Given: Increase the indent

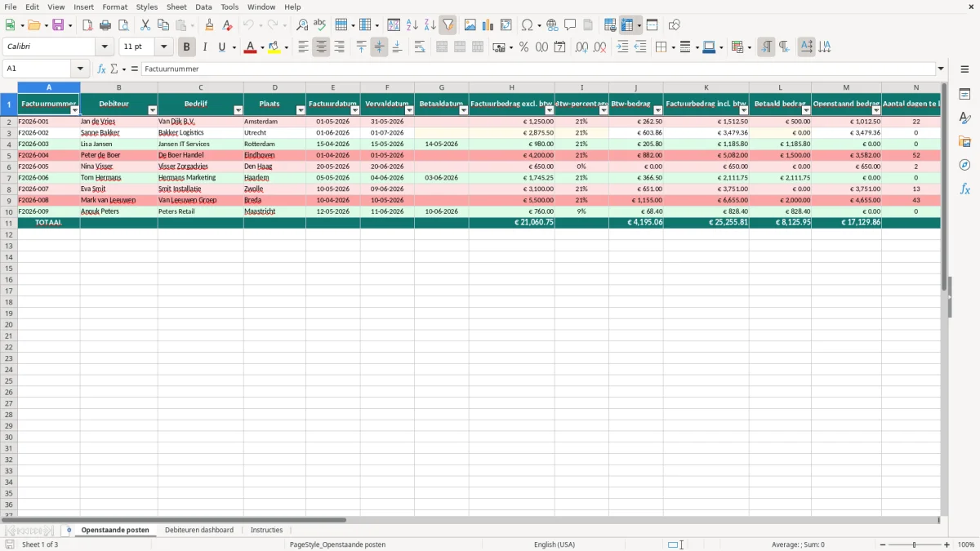Looking at the screenshot, I should pyautogui.click(x=622, y=47).
